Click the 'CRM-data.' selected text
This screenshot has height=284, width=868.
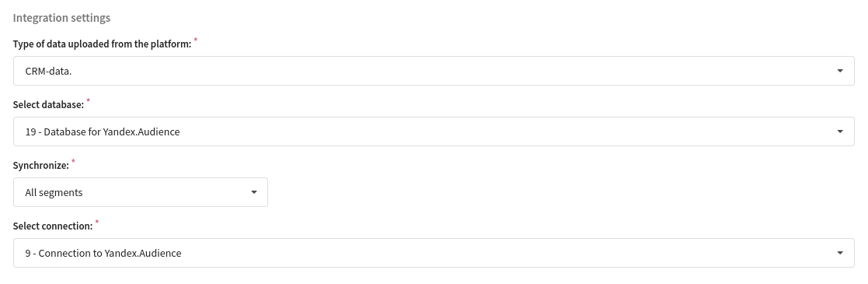click(x=48, y=71)
